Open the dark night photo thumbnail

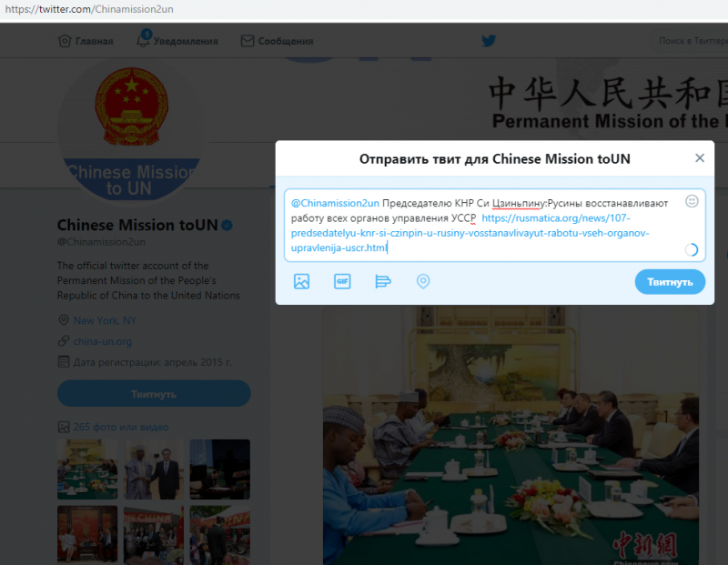pyautogui.click(x=220, y=469)
